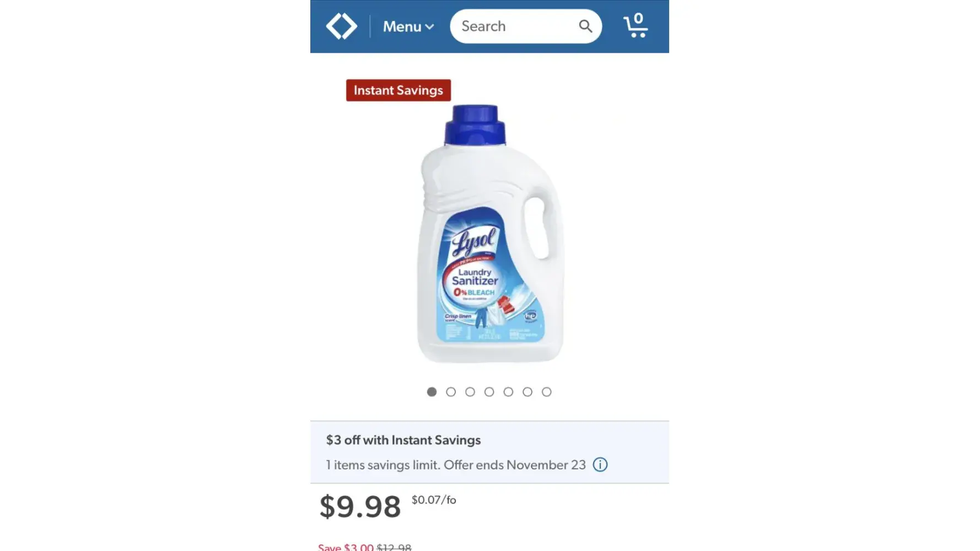Open the shopping cart icon

636,26
